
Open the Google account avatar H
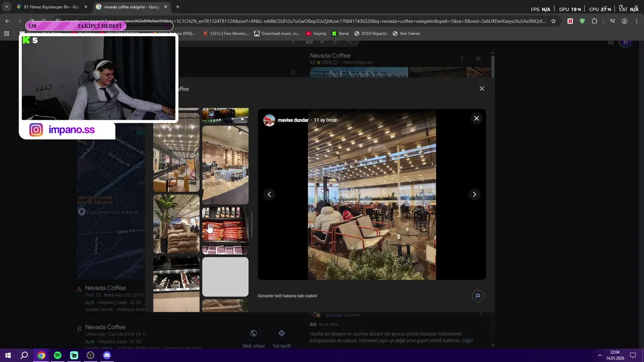coord(625,43)
